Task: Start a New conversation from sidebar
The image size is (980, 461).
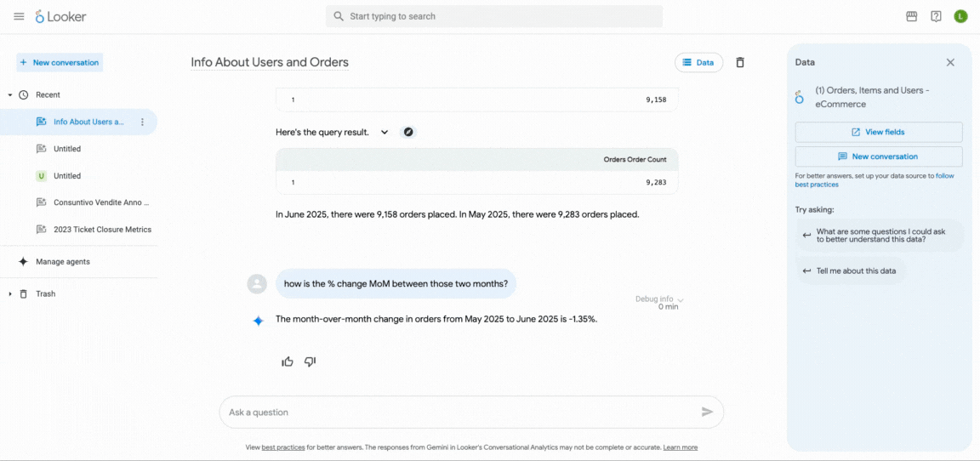Action: point(60,62)
